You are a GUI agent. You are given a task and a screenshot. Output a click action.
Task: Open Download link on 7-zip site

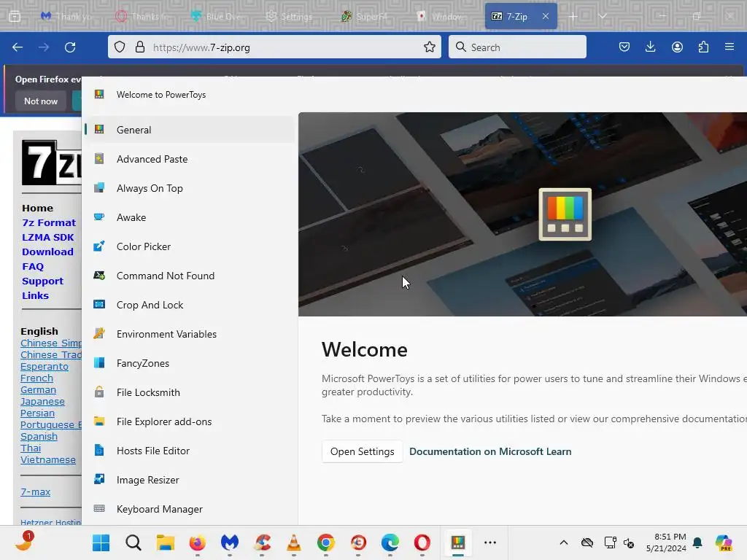pyautogui.click(x=47, y=252)
